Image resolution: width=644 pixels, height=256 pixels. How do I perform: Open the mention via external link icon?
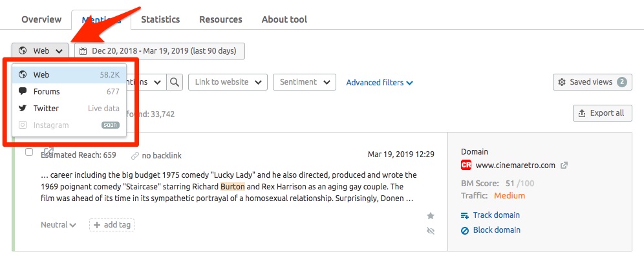coord(48,151)
